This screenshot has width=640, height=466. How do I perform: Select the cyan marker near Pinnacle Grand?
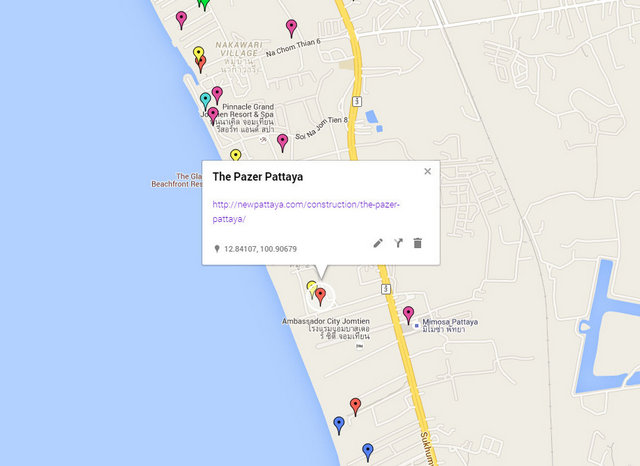(x=205, y=101)
